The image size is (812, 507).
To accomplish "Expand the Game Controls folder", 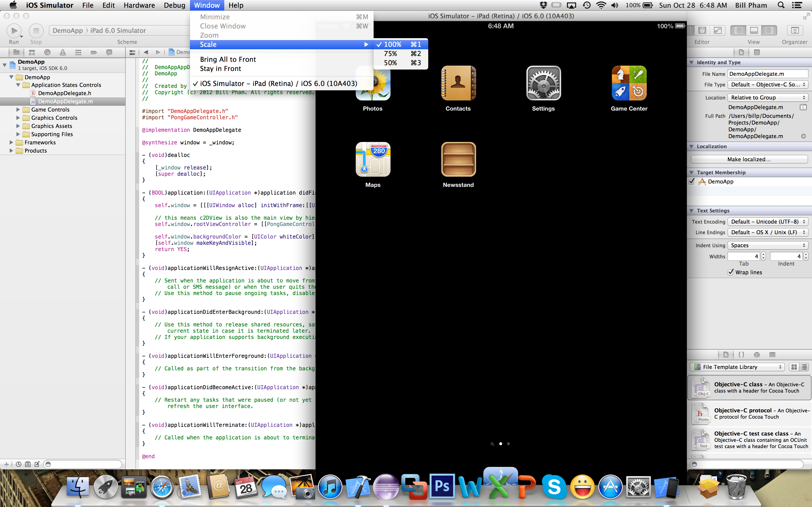I will [x=18, y=110].
